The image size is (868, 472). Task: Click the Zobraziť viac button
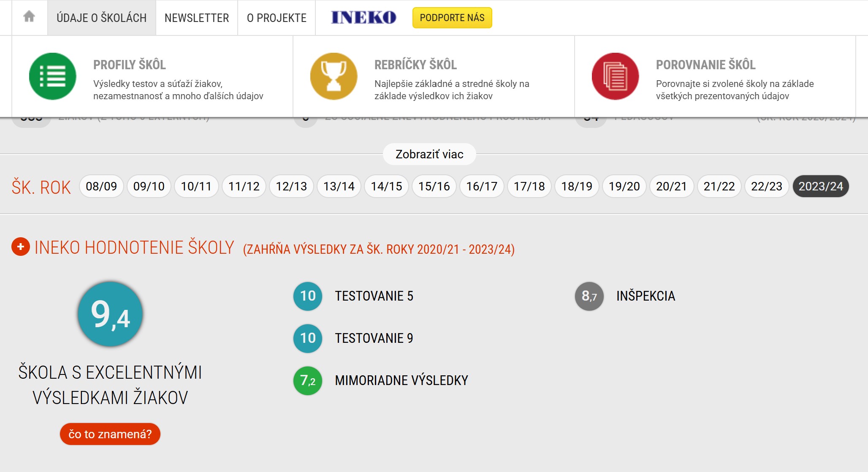(429, 155)
